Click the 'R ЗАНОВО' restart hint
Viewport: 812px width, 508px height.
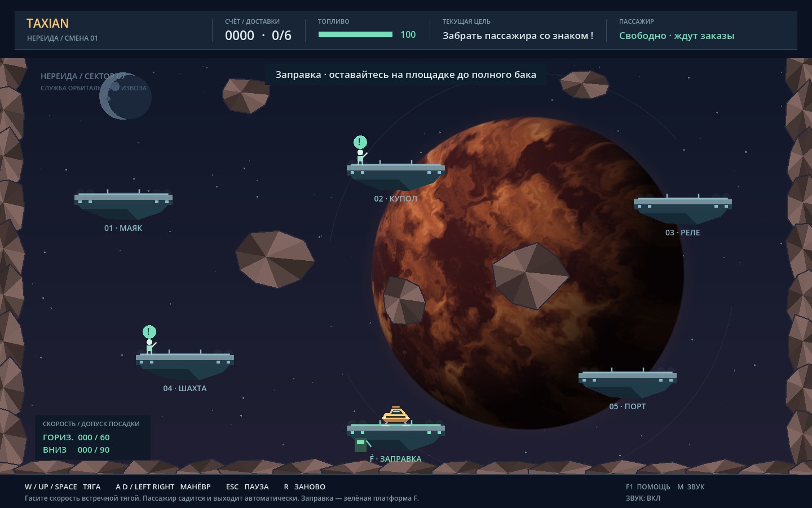tap(304, 487)
